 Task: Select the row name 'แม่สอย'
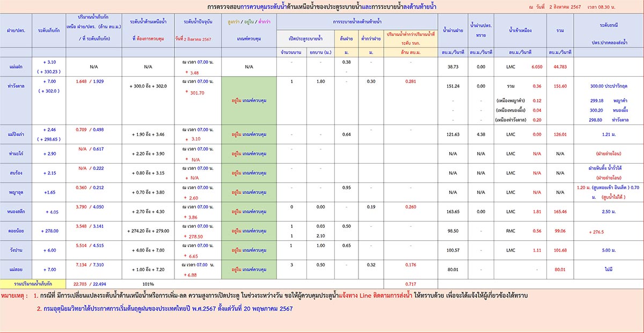click(15, 269)
